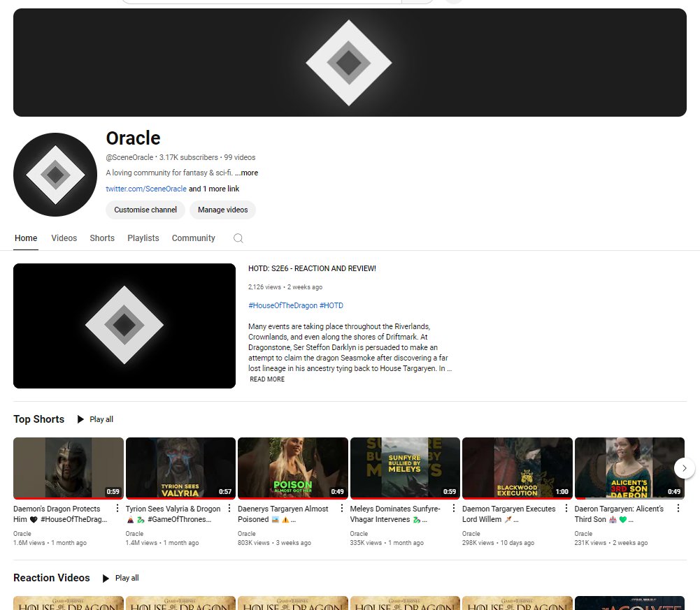Click the Customise channel button
Viewport: 700px width, 610px height.
[x=145, y=210]
